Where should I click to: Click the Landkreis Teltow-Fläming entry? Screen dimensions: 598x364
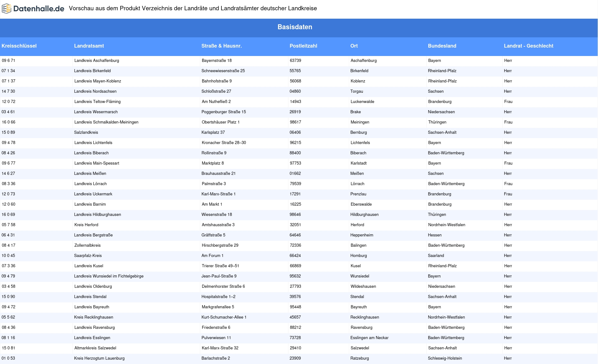tap(97, 102)
